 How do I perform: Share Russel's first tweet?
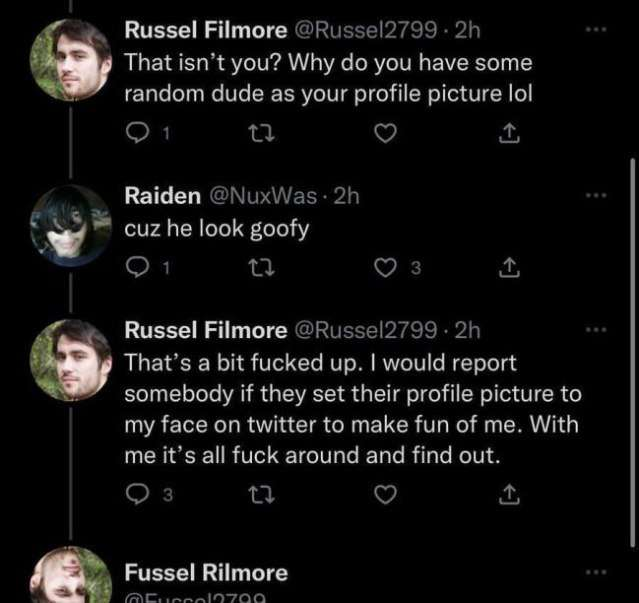tap(507, 133)
